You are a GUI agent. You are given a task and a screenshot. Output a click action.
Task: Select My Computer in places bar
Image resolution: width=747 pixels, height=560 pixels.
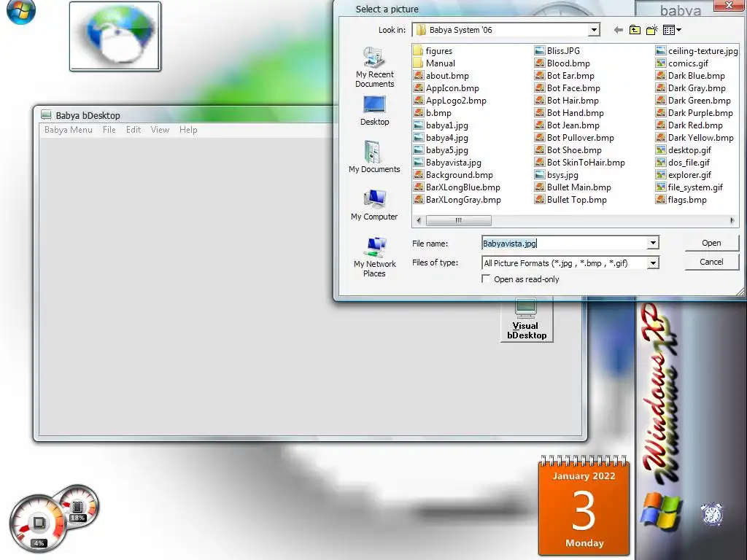(374, 205)
